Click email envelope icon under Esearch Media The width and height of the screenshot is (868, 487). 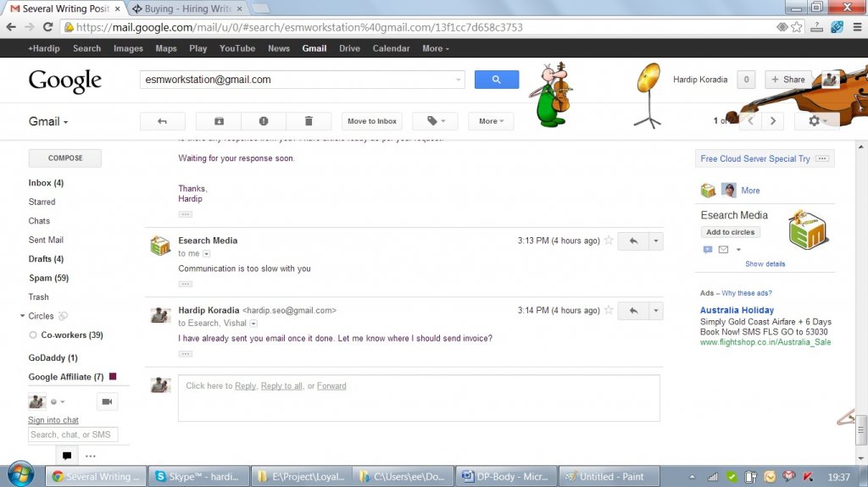[724, 250]
